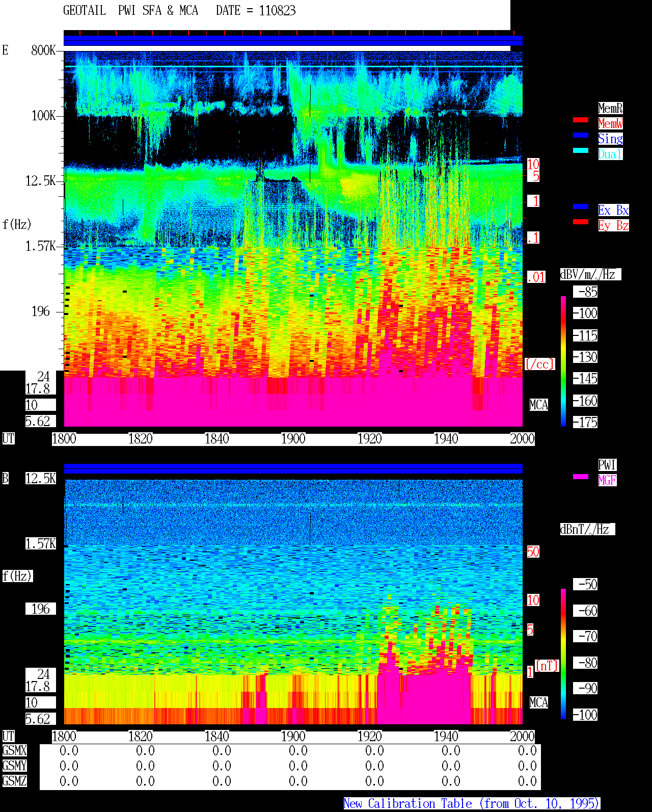Image resolution: width=652 pixels, height=812 pixels.
Task: Click the 800K frequency axis label
Action: [43, 50]
